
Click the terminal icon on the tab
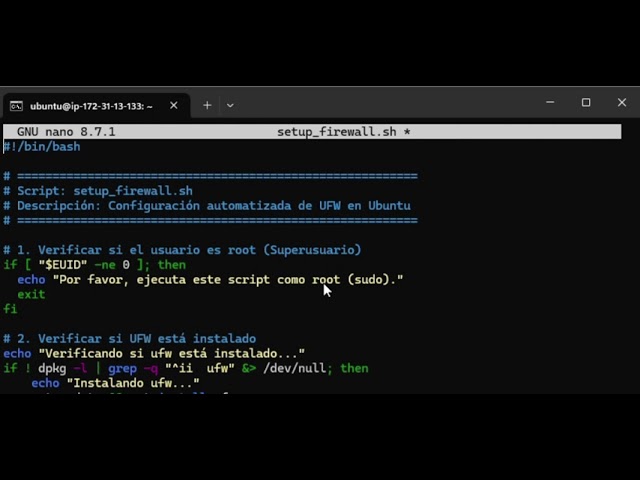tap(16, 106)
